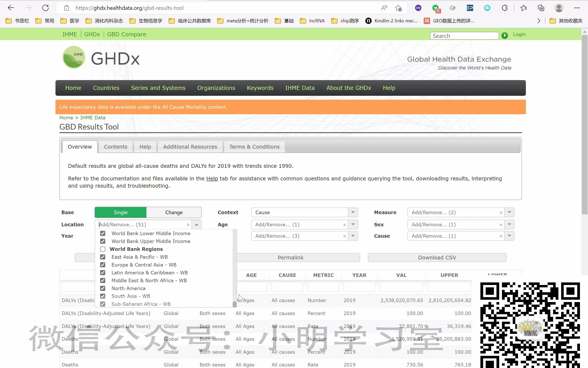This screenshot has width=588, height=368.
Task: Open the 书签栏 bookmark folder
Action: click(17, 21)
